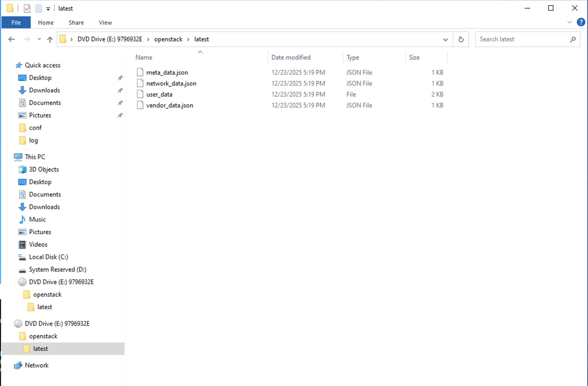The width and height of the screenshot is (588, 386).
Task: Switch to the View ribbon tab
Action: pos(105,23)
